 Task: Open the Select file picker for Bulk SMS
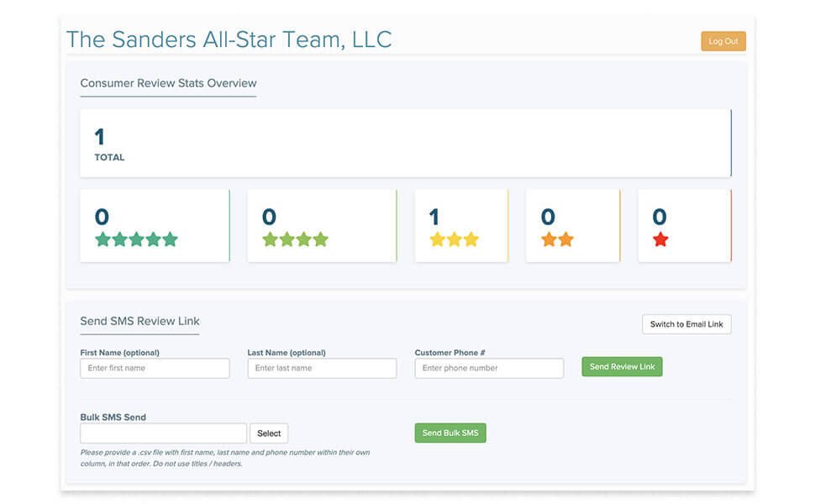coord(269,433)
